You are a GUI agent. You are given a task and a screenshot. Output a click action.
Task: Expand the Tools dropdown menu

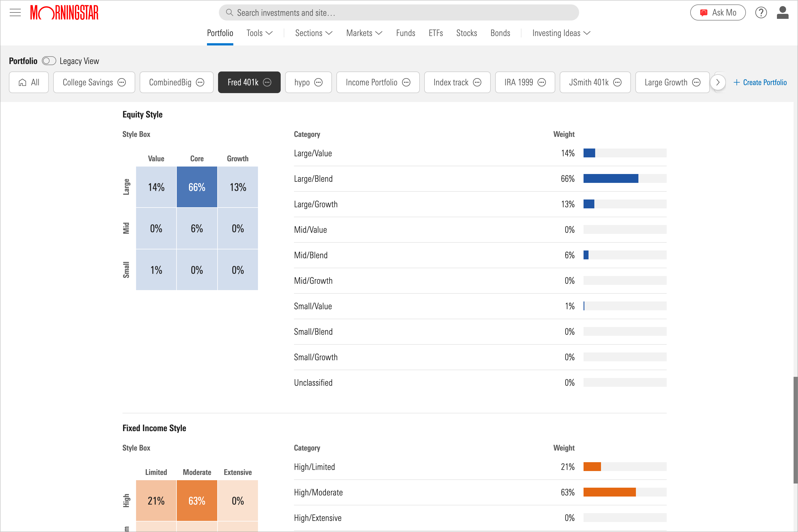tap(260, 33)
